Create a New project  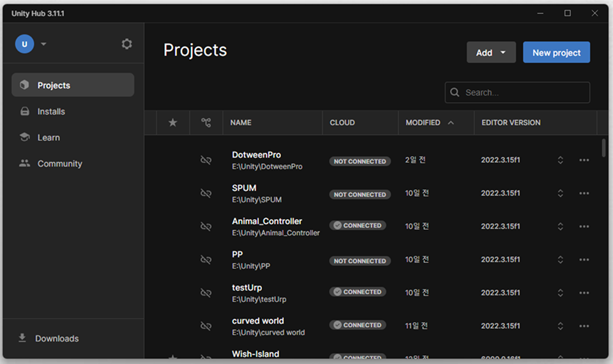[x=556, y=52]
